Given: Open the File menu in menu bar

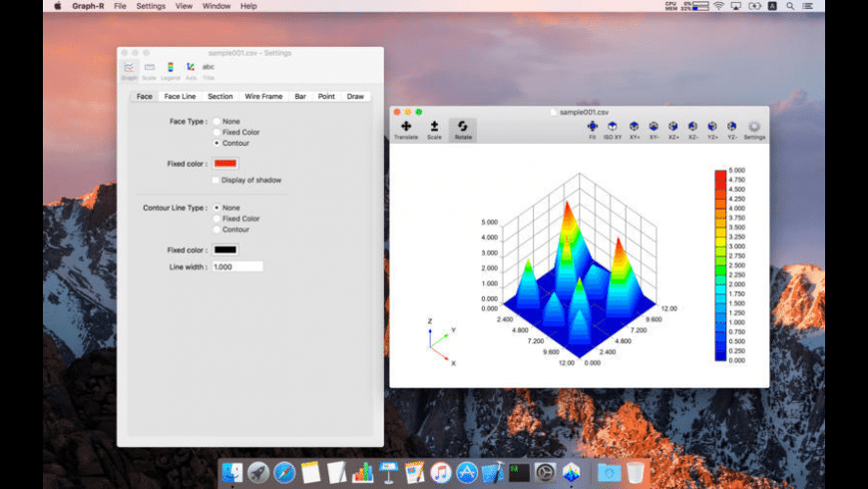Looking at the screenshot, I should click(120, 6).
